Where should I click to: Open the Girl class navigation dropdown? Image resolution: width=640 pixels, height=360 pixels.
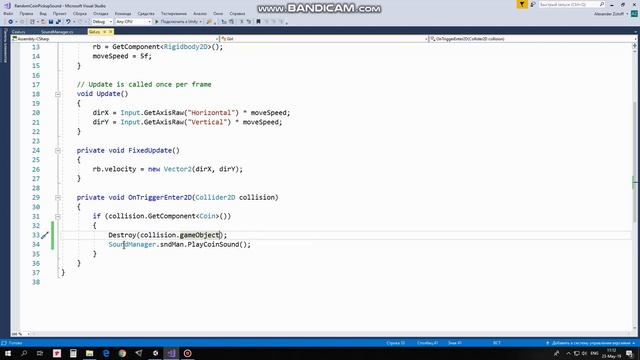click(x=324, y=39)
